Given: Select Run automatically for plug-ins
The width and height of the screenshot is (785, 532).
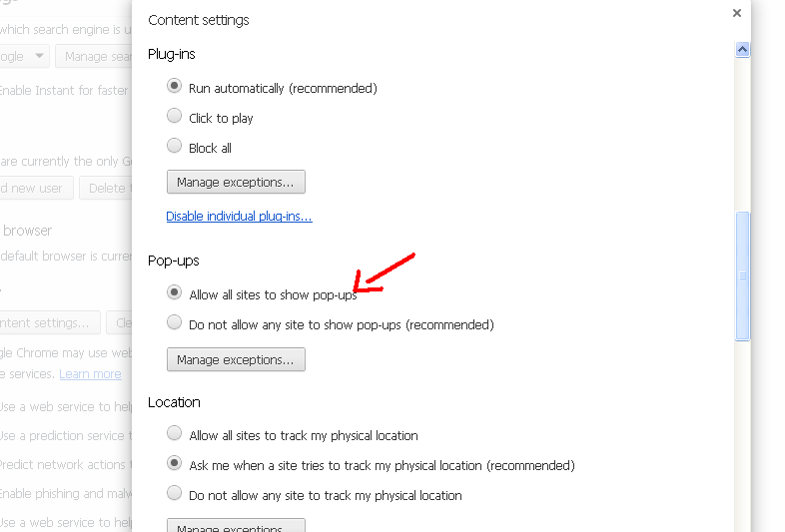Looking at the screenshot, I should tap(175, 88).
